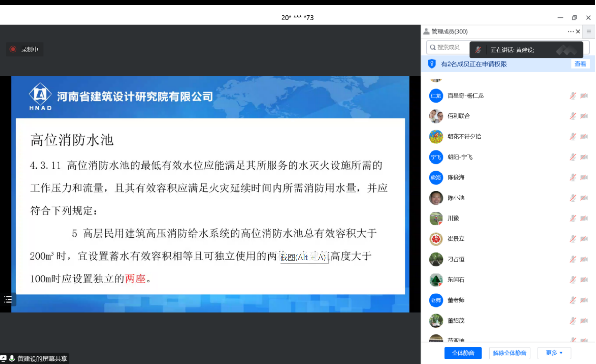Click the red text 两座 on slide

pos(135,279)
